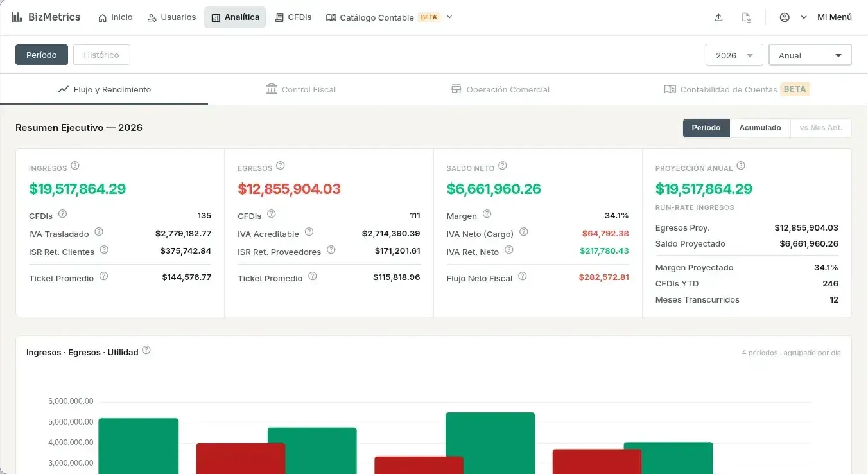This screenshot has width=868, height=474.
Task: Click the BizMetrics bar chart logo
Action: [17, 17]
